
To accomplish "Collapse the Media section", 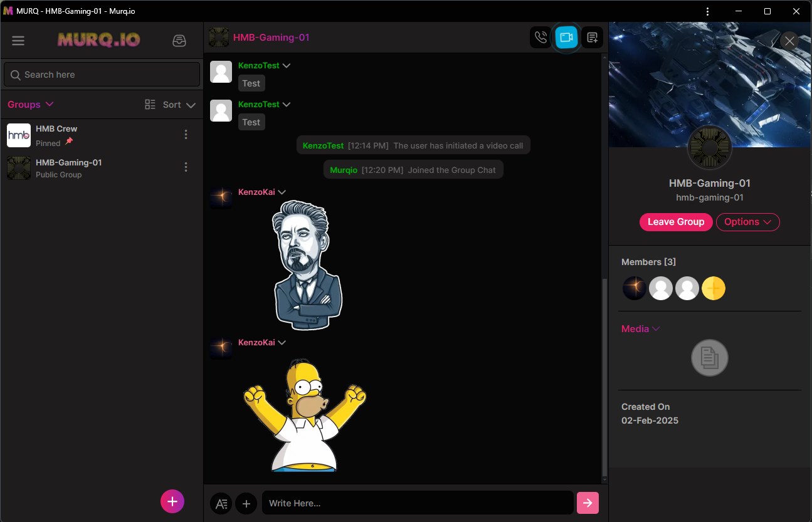I will point(640,329).
